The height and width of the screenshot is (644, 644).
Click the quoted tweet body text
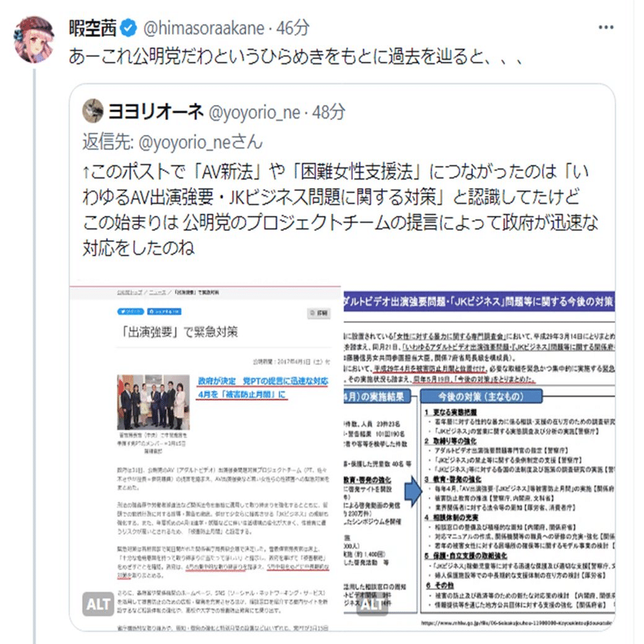pyautogui.click(x=341, y=209)
